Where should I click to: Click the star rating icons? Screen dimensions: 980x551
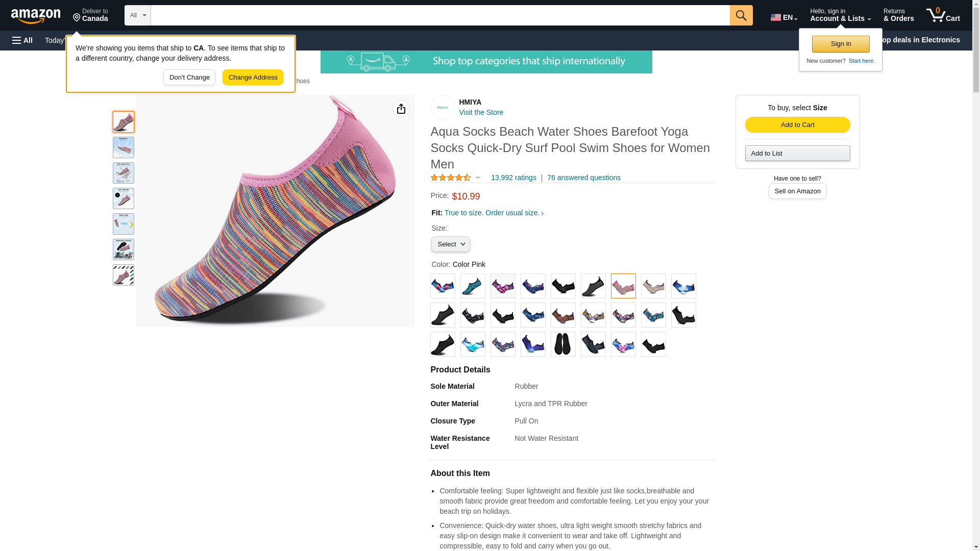451,178
